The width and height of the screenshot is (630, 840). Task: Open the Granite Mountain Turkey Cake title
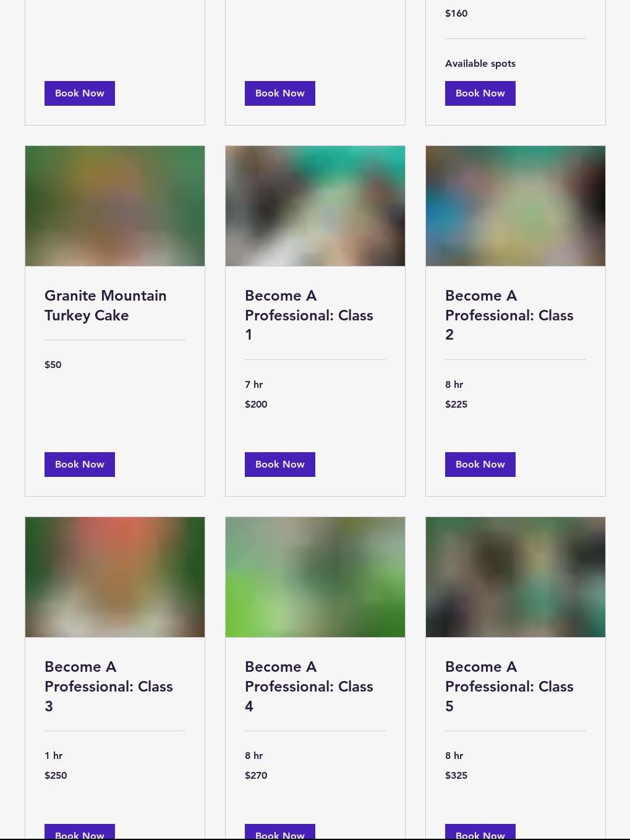click(105, 306)
